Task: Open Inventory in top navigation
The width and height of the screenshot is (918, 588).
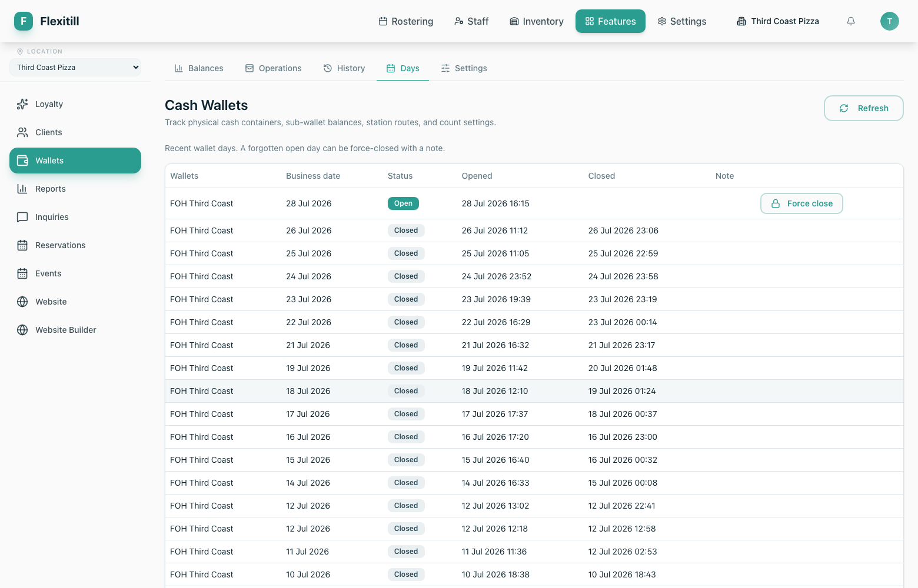Action: point(537,21)
